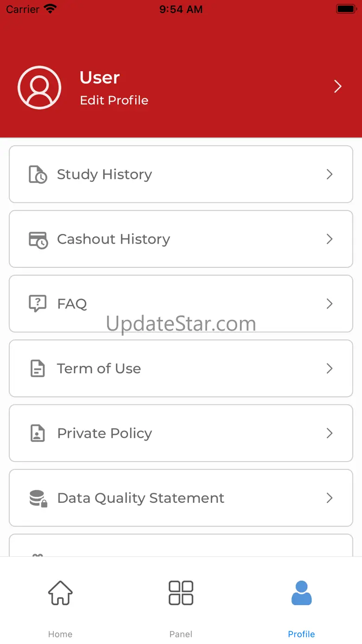Click the Term of Use document icon
The width and height of the screenshot is (362, 644).
coord(38,369)
